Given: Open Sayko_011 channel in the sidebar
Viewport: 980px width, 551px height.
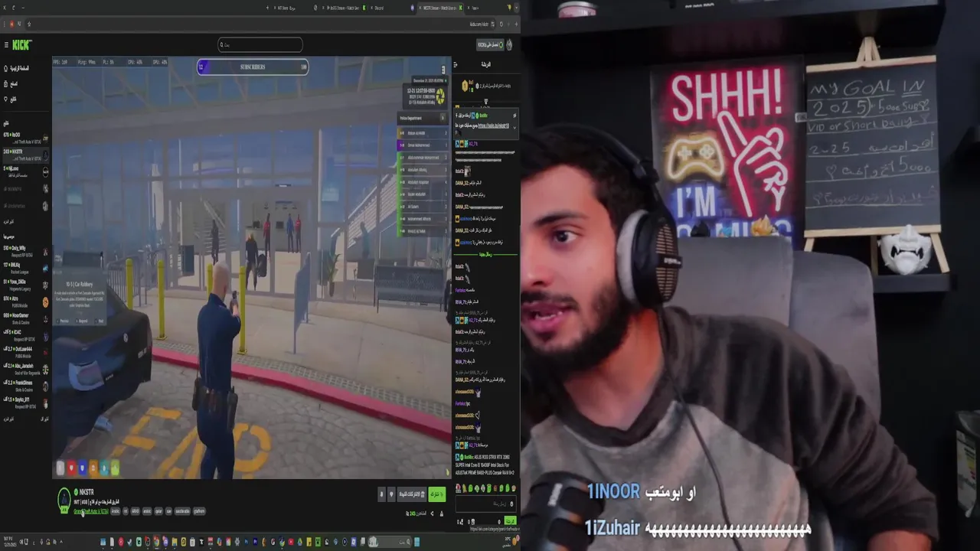Looking at the screenshot, I should click(x=26, y=403).
